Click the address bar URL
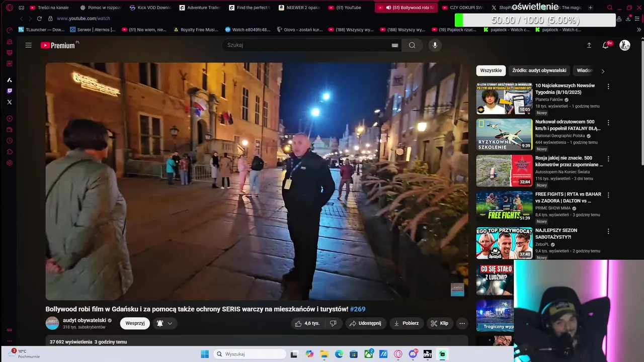 point(83,19)
